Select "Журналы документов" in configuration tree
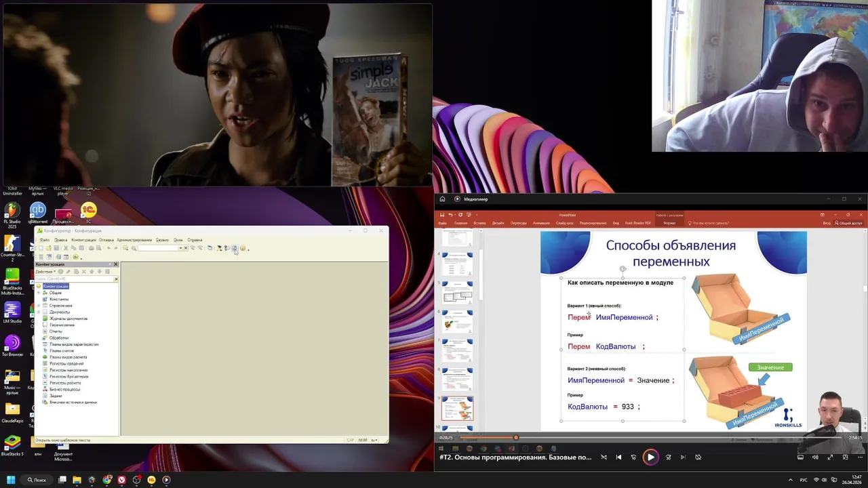The image size is (868, 488). click(68, 319)
